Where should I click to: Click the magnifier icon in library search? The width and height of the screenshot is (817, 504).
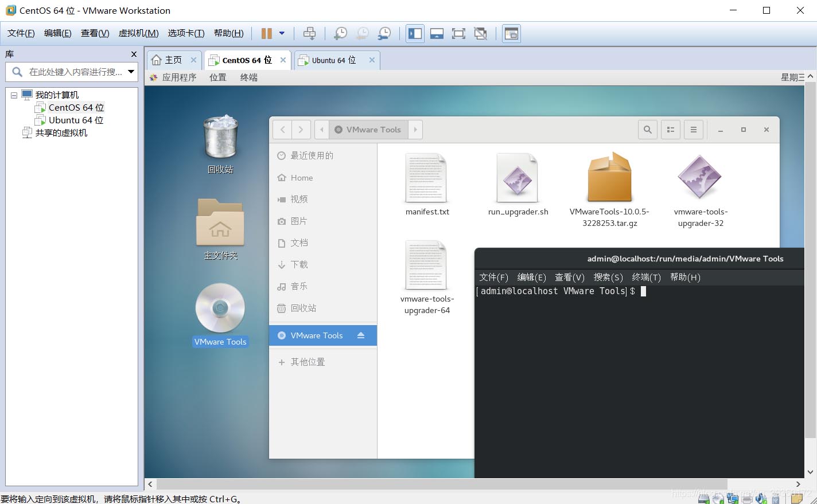point(17,72)
